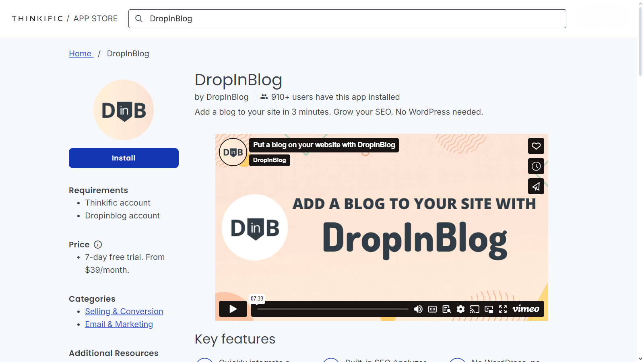644x362 pixels.
Task: Click the DropInBlog round app logo
Action: pos(124,110)
